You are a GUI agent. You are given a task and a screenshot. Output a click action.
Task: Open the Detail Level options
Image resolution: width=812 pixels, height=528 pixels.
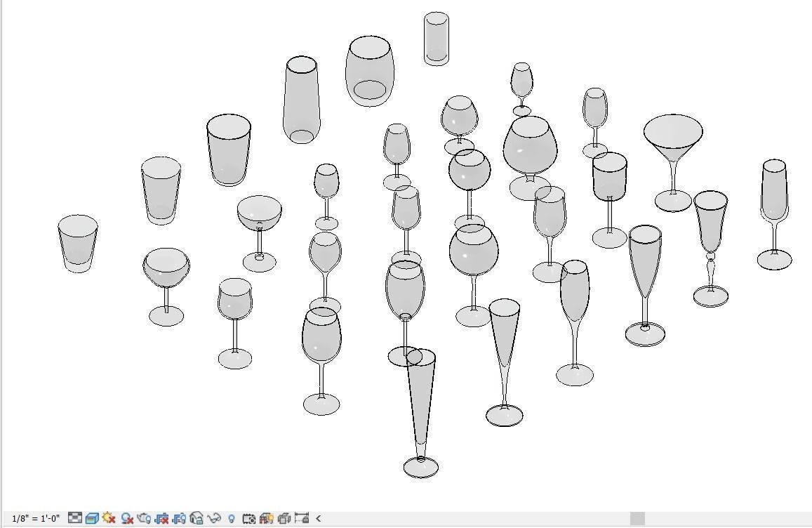click(x=75, y=517)
